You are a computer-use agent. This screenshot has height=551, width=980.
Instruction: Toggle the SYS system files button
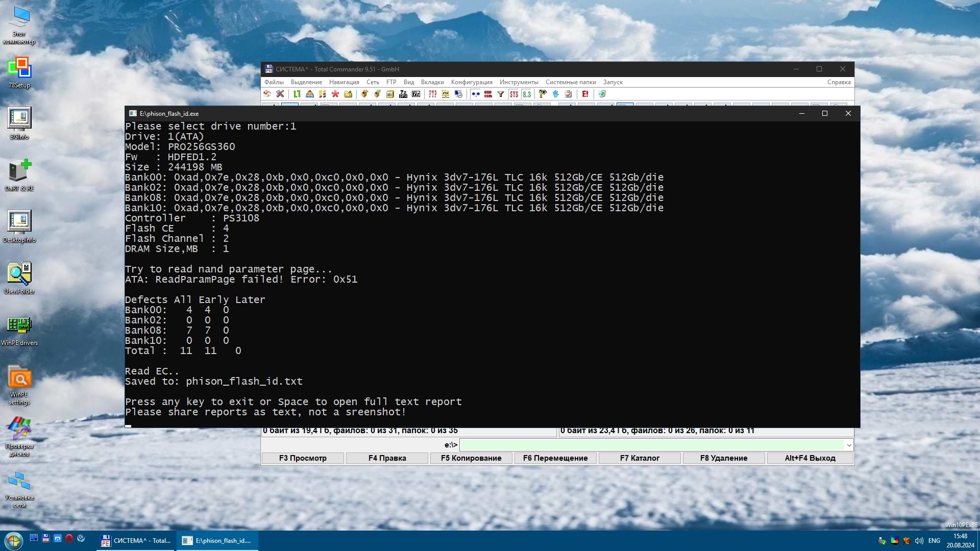coord(514,94)
